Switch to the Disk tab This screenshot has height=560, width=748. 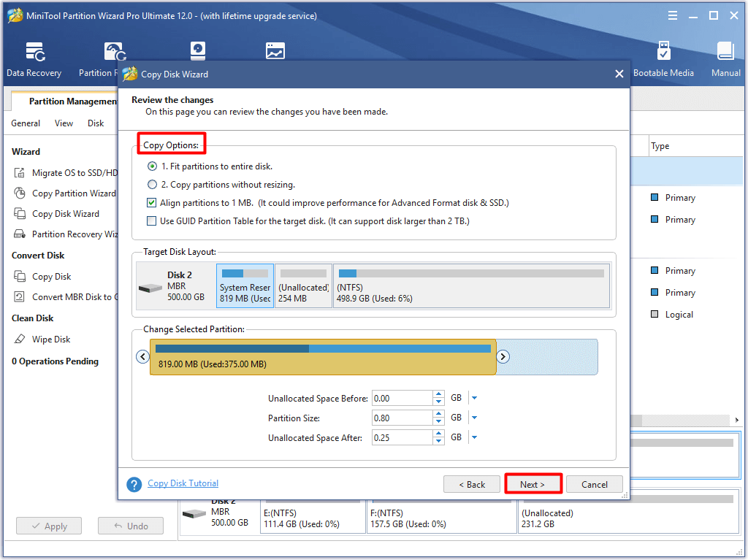coord(95,123)
